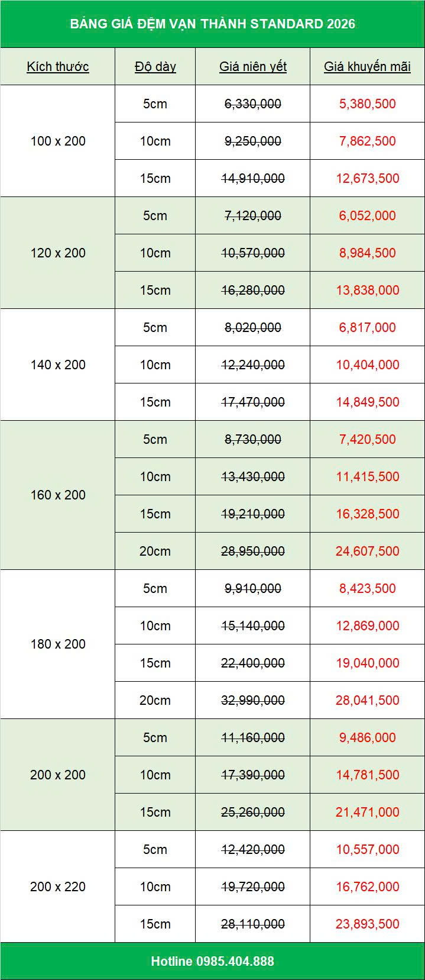Click promotional price 28,041,500
This screenshot has height=980, width=425.
click(367, 700)
